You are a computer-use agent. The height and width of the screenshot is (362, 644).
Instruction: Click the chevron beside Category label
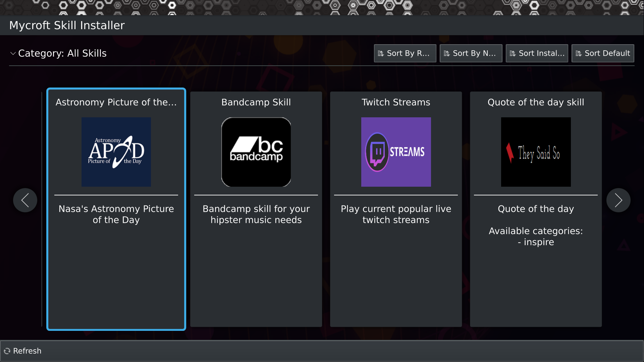[x=13, y=53]
